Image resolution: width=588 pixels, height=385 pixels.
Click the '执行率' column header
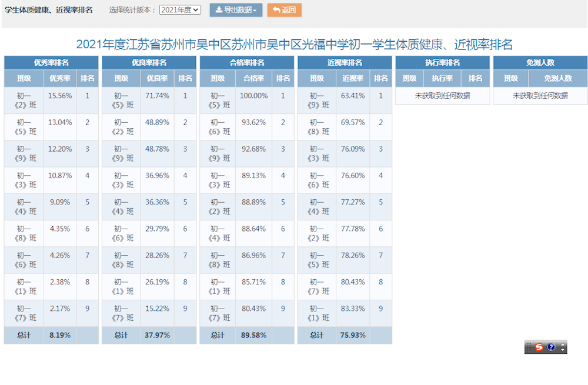coord(442,78)
